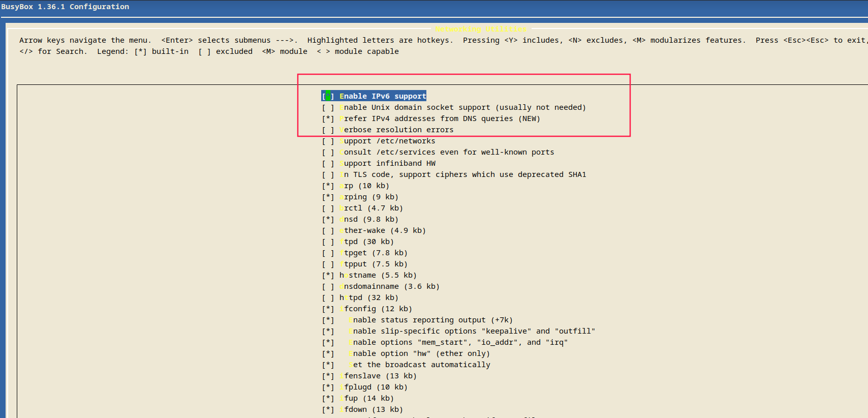Toggle the dnsd (9.8 kb) applet
The width and height of the screenshot is (868, 418).
pyautogui.click(x=360, y=219)
